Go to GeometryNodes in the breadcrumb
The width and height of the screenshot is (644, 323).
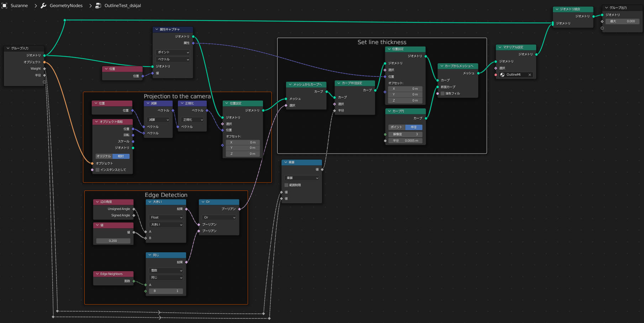(66, 6)
